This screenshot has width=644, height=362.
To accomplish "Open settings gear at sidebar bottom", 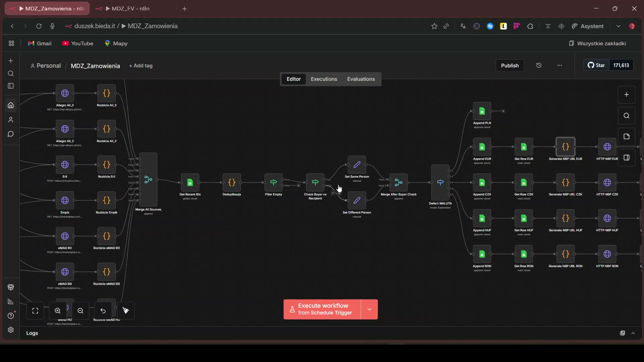I will point(11,330).
